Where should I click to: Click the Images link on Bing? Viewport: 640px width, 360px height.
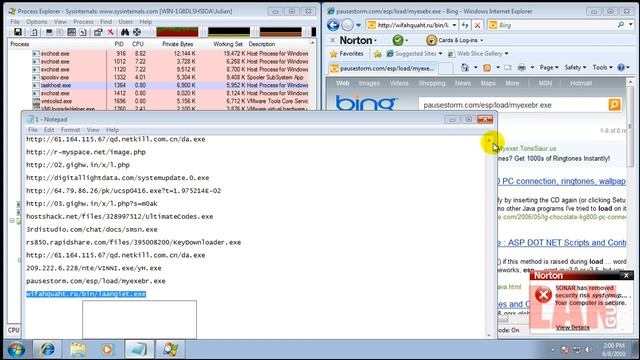click(369, 83)
